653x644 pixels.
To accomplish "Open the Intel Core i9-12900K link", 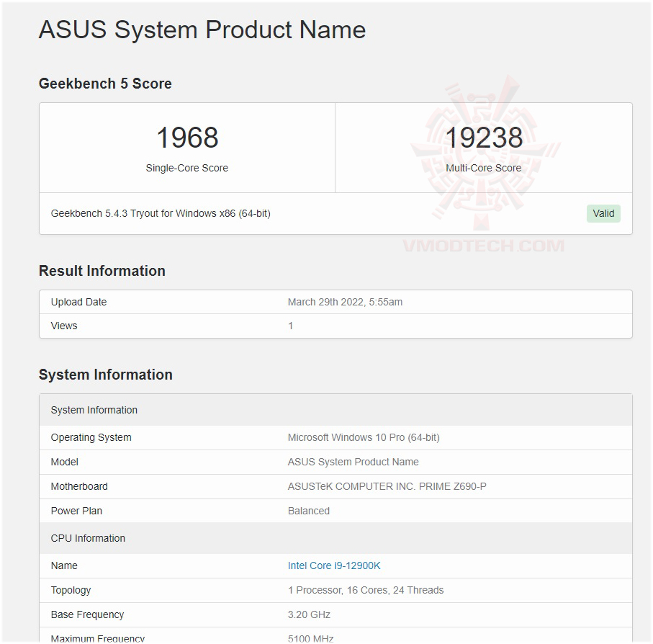I will [x=334, y=565].
